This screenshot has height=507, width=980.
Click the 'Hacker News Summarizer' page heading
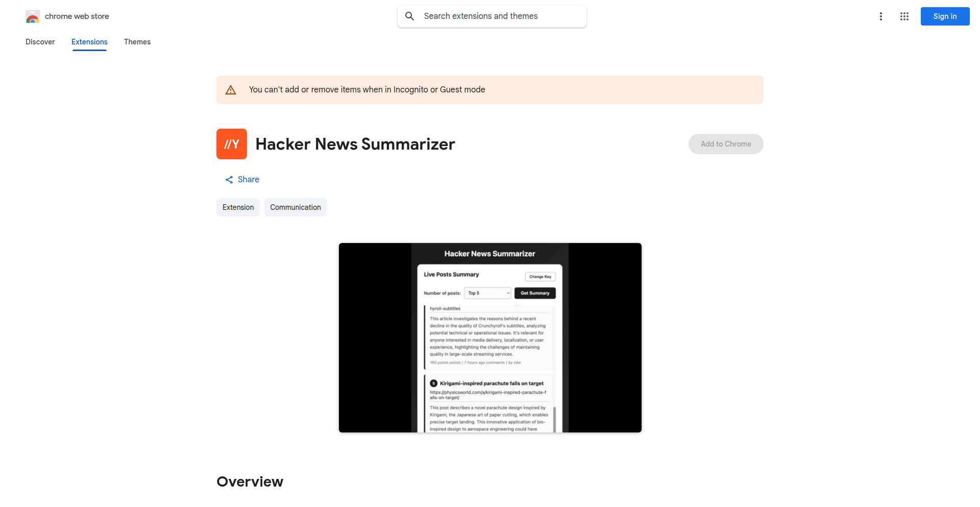(355, 144)
